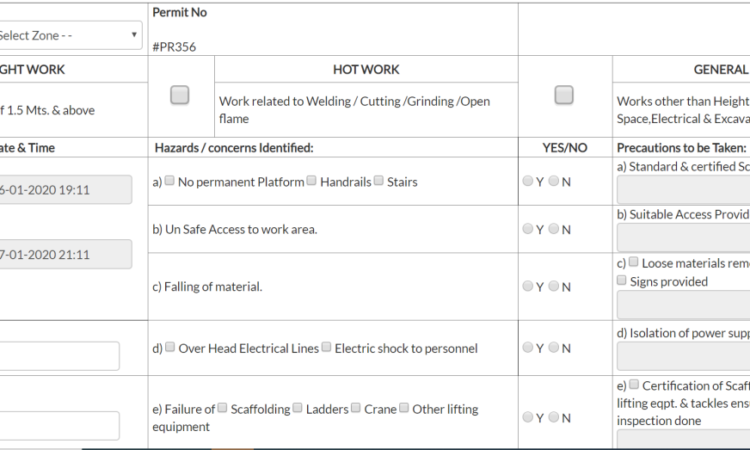
Task: Enable Electric shock to personnel checkbox
Action: (327, 347)
